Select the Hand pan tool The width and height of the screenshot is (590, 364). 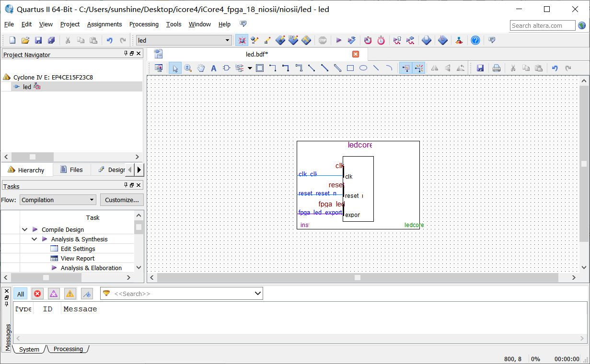click(x=201, y=68)
